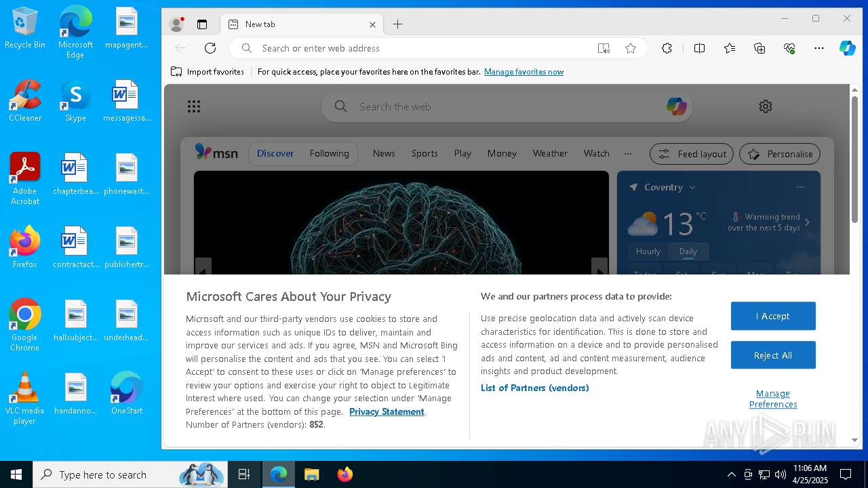Open Firefox from the taskbar
The height and width of the screenshot is (488, 868).
344,474
